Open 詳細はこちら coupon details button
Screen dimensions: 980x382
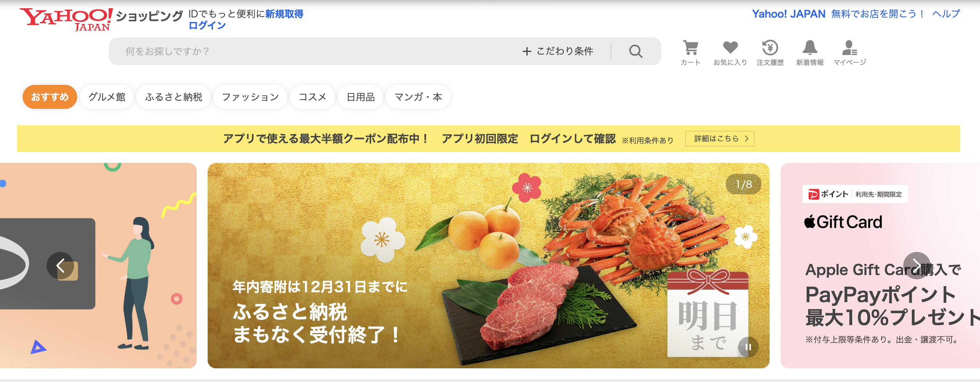pos(720,139)
